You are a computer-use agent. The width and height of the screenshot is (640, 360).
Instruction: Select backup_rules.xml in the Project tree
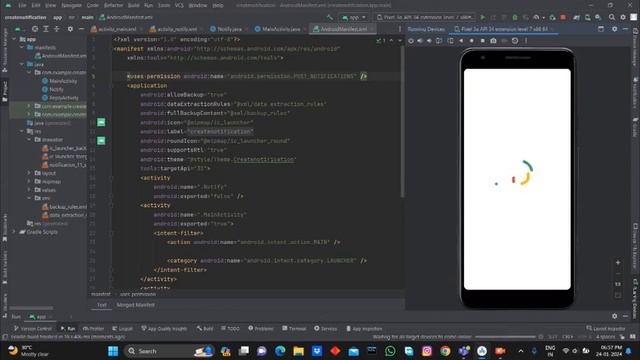pos(64,207)
